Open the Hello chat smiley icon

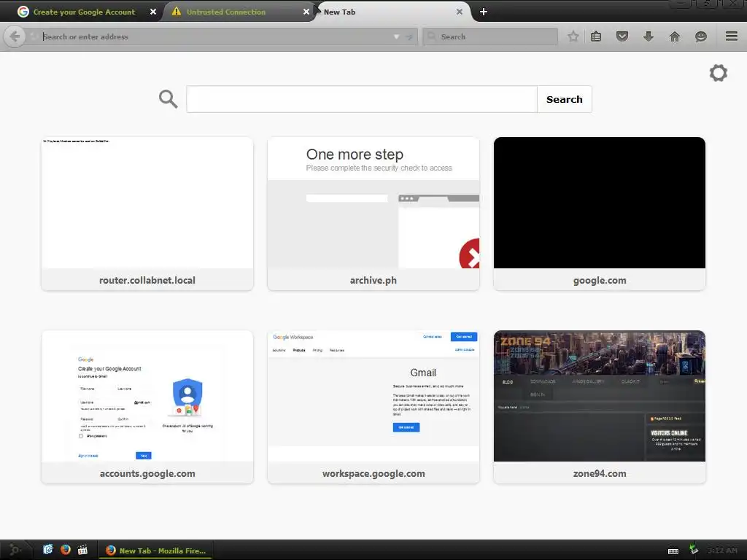coord(701,36)
